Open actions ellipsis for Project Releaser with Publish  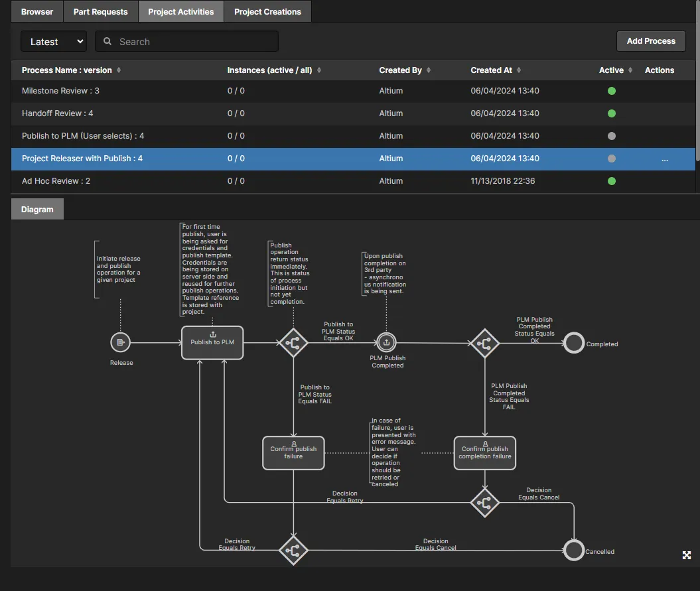point(665,159)
